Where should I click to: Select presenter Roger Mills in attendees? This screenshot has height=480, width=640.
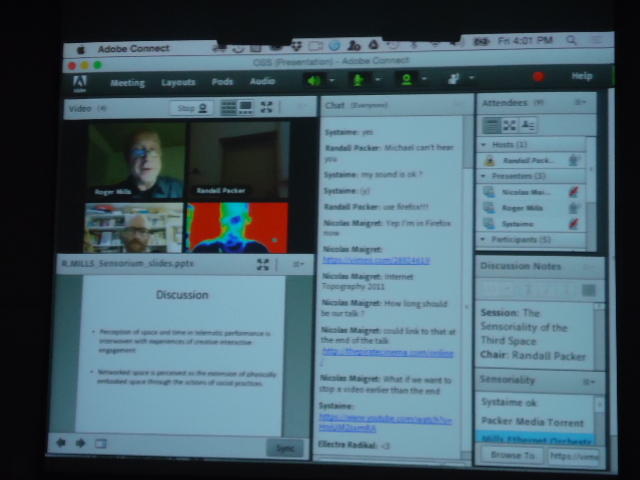(x=532, y=208)
